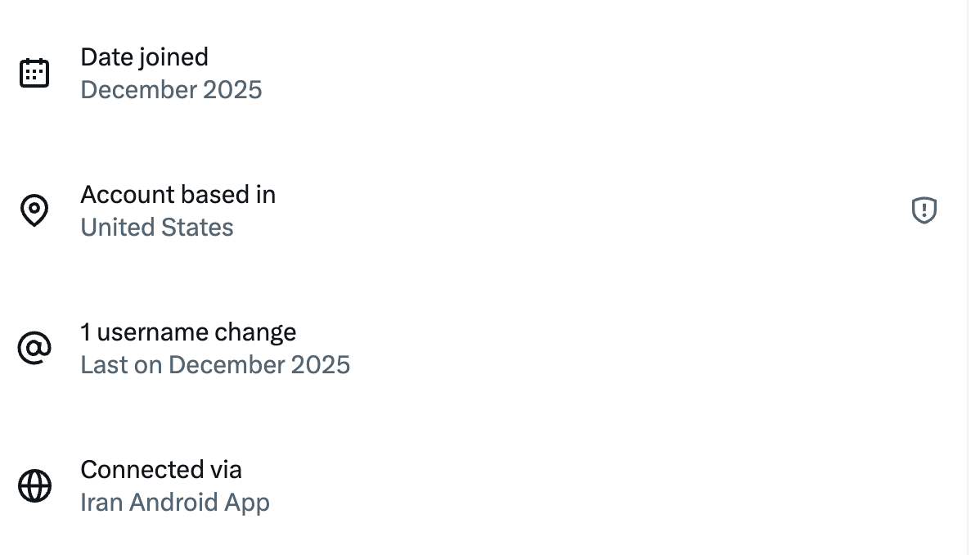
Task: Click the word "via" in Connected via
Action: pos(226,470)
